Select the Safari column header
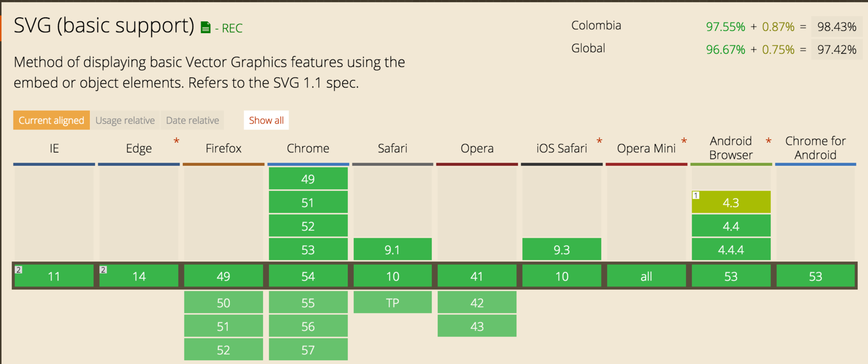The height and width of the screenshot is (364, 868). coord(393,149)
